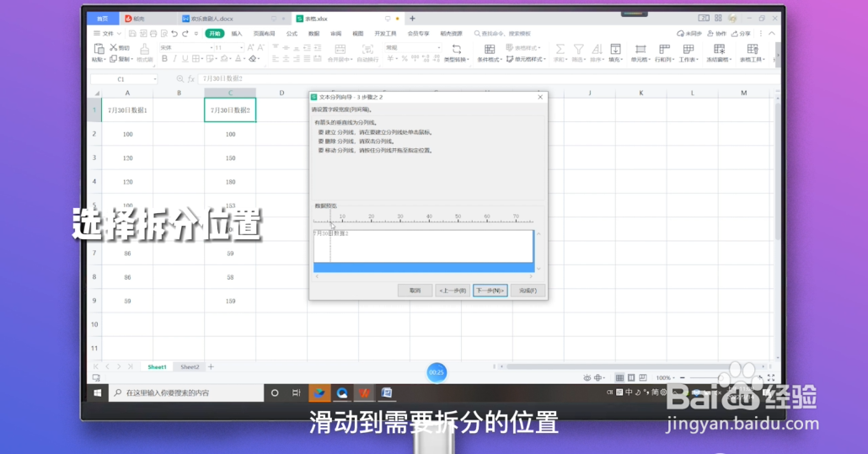
Task: Open the font name dropdown (宋体)
Action: (211, 47)
